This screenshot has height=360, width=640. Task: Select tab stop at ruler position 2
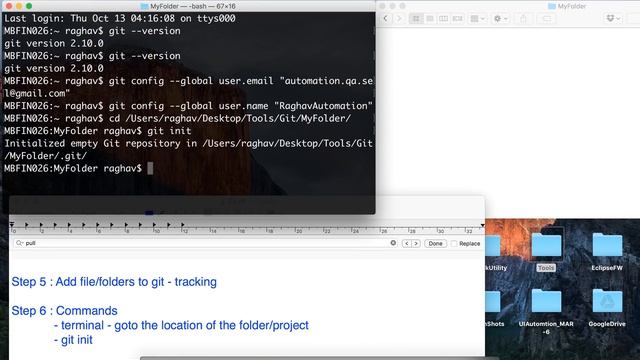pyautogui.click(x=41, y=224)
